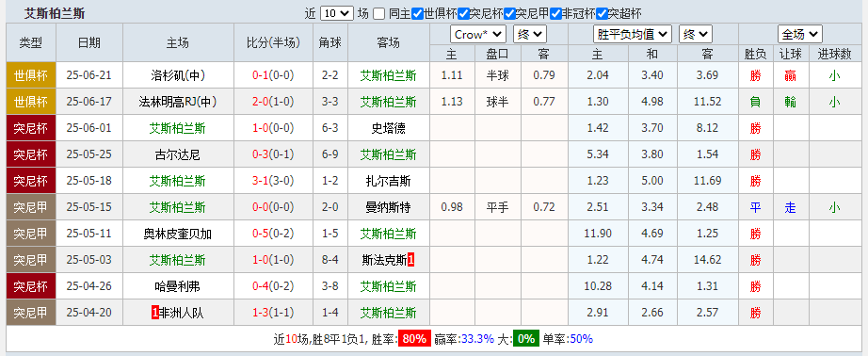
Task: Click the 11.52 away odds value
Action: pos(707,102)
